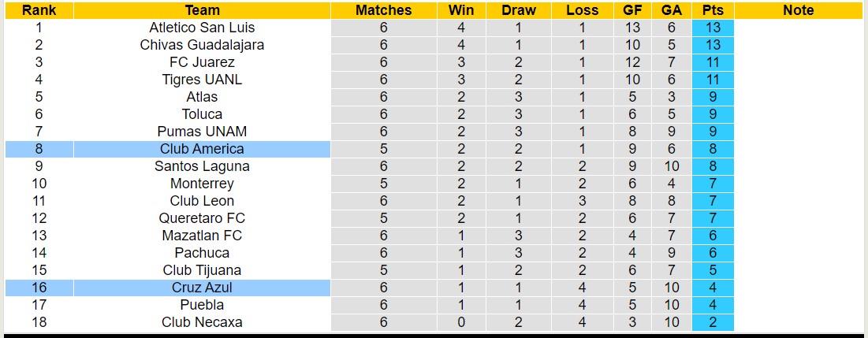The width and height of the screenshot is (868, 338).
Task: Open the Atletico San Luis team link
Action: 202,28
